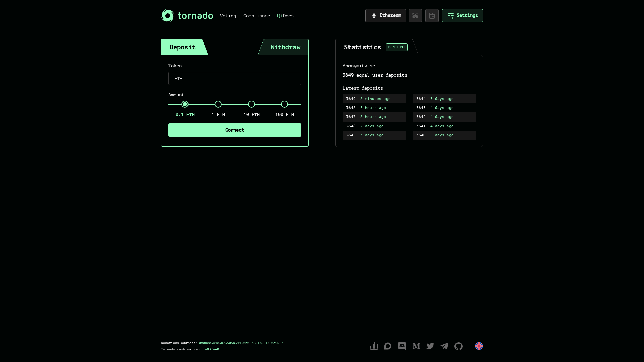644x362 pixels.
Task: Open the Telegram icon in footer
Action: [x=444, y=346]
